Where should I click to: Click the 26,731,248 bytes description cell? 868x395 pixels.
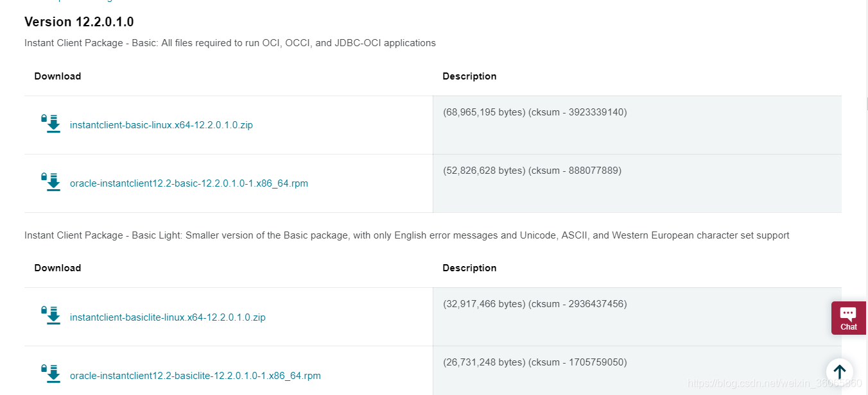pos(637,371)
